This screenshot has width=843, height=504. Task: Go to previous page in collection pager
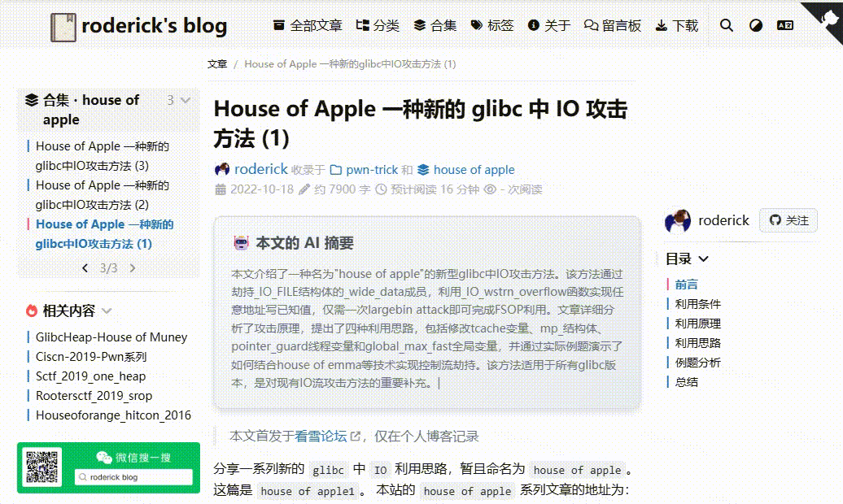coord(85,267)
